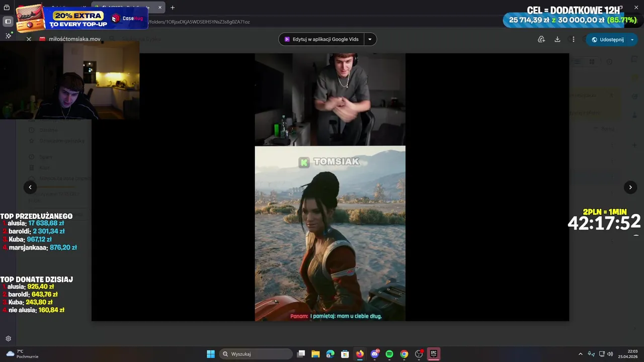This screenshot has width=644, height=362.
Task: Open Microsoft Store from taskbar
Action: click(x=345, y=354)
